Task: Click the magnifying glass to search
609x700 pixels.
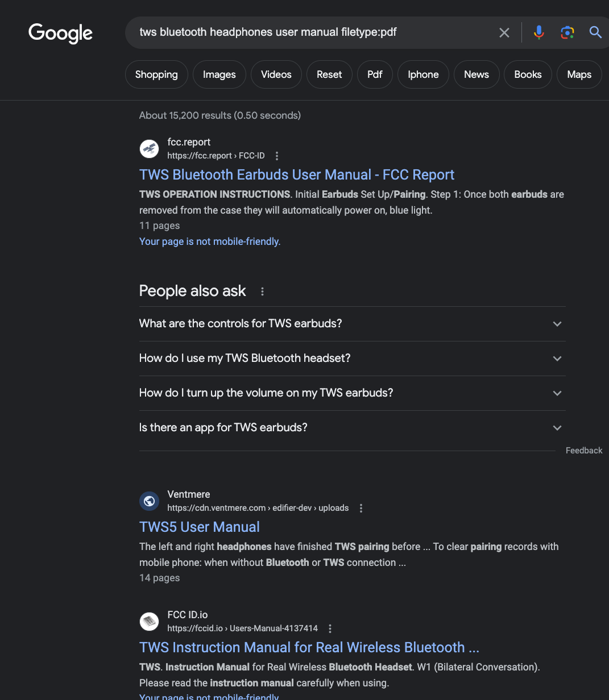Action: pos(595,32)
